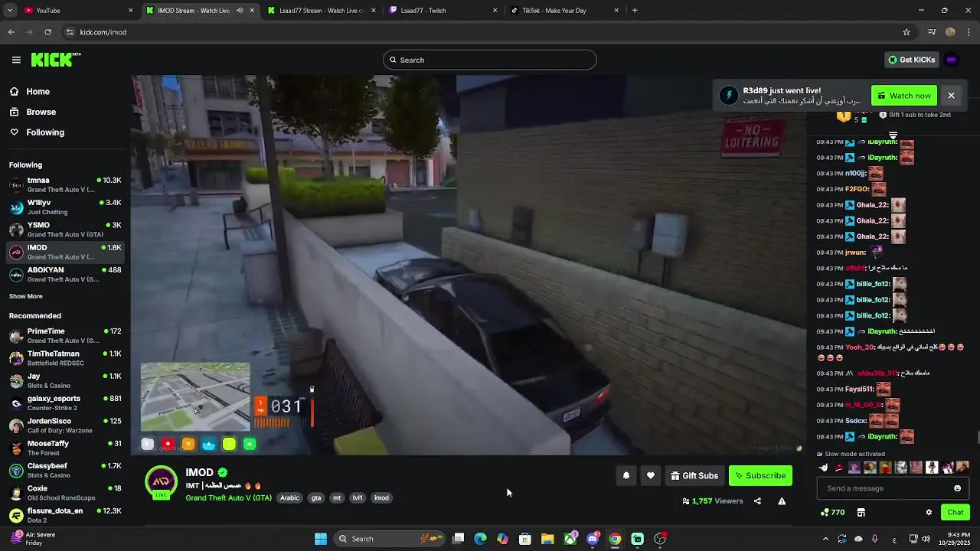Click the 770 channel points balance
The height and width of the screenshot is (551, 980).
832,513
